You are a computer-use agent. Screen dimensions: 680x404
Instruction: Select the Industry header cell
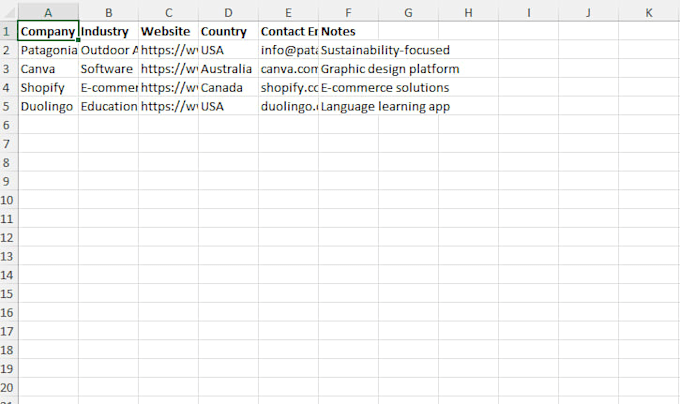(x=108, y=31)
